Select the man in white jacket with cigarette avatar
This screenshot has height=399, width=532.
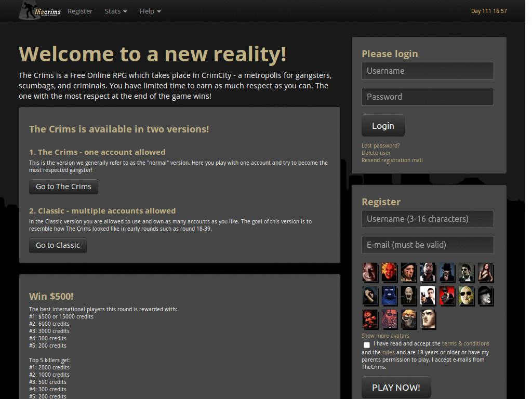[x=428, y=272]
